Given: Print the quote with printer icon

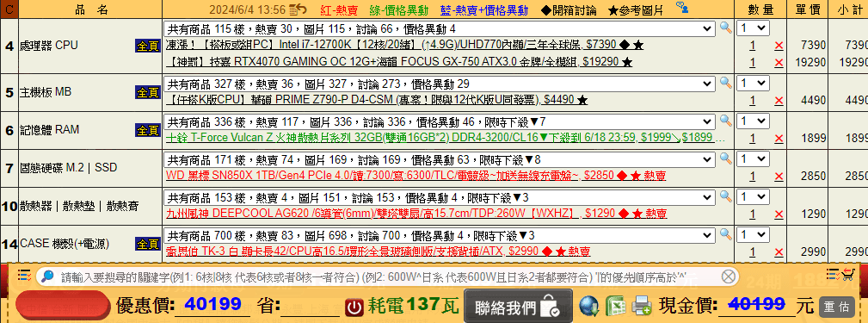Looking at the screenshot, I should tap(642, 305).
